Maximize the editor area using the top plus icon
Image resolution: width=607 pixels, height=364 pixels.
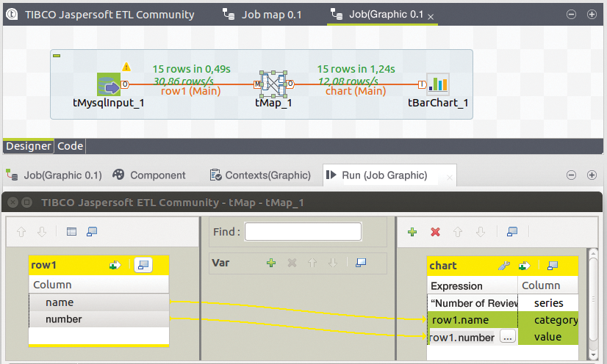[592, 14]
